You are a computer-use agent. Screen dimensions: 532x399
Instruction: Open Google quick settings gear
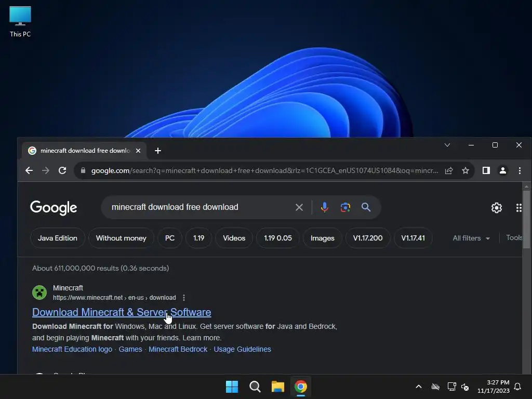[496, 208]
